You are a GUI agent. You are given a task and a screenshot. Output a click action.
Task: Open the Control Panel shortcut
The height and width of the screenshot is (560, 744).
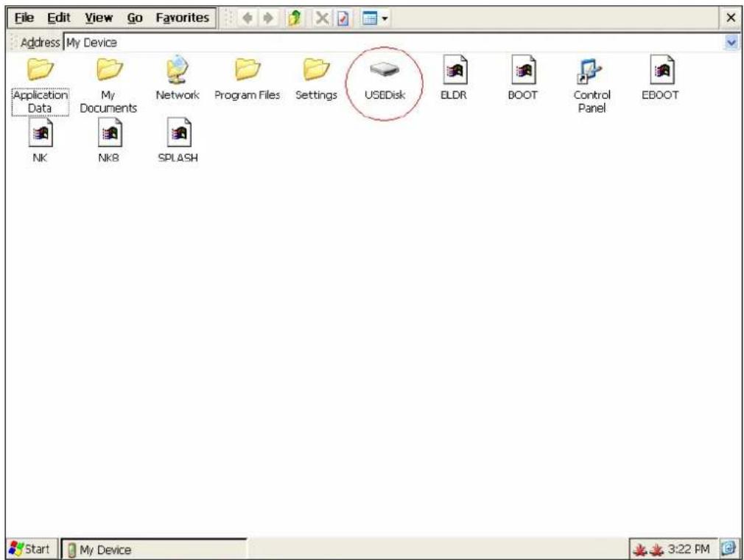[x=592, y=85]
